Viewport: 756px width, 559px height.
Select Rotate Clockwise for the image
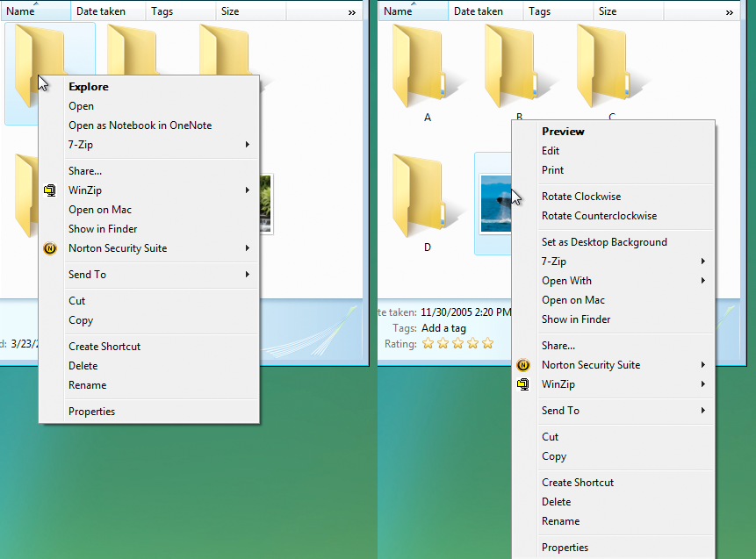[581, 197]
